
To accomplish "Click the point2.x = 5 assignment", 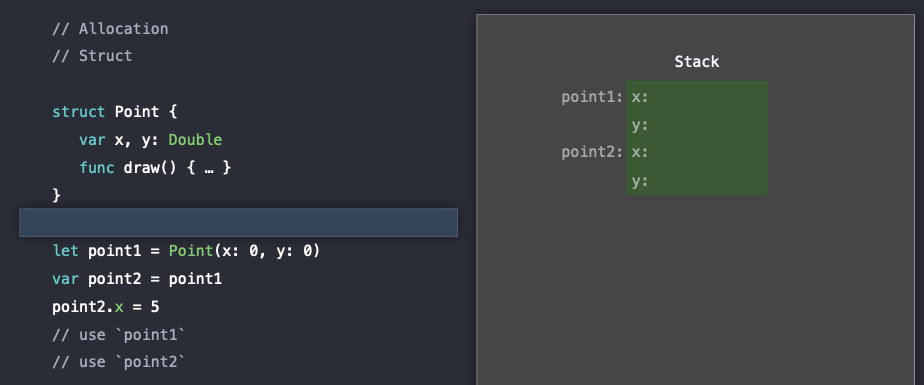I will 105,307.
